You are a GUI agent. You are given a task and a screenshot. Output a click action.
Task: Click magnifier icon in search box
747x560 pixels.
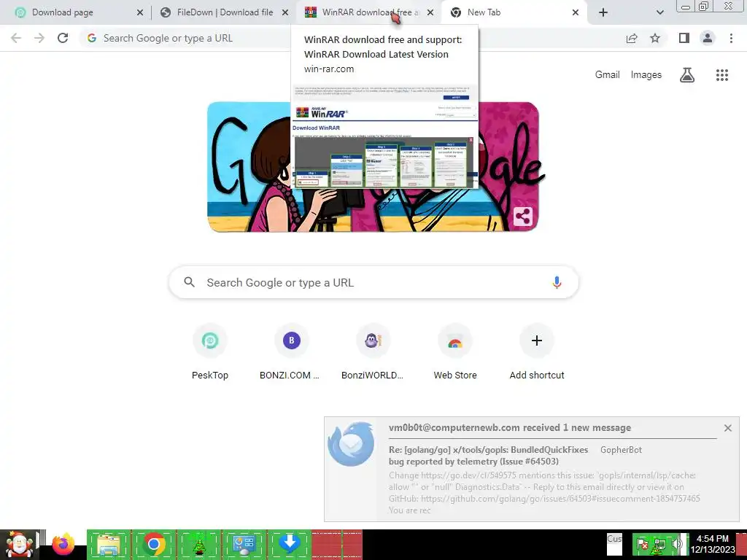[189, 282]
